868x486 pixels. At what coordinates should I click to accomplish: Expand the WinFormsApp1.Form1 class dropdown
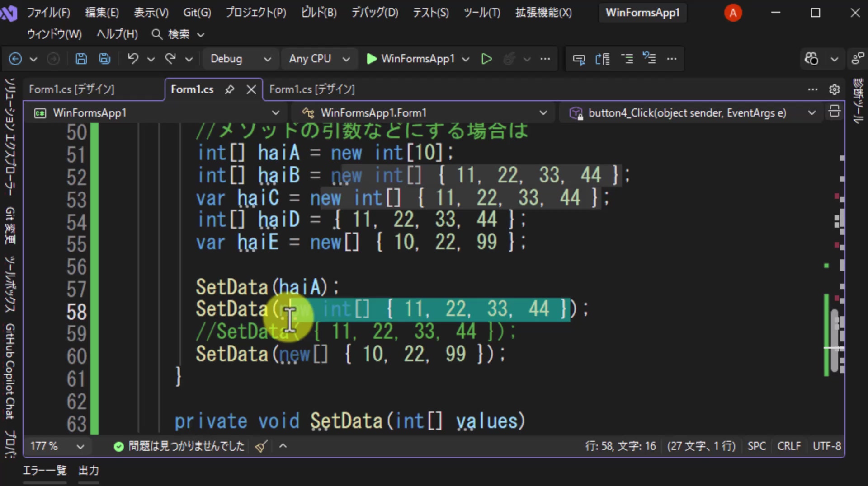[425, 113]
